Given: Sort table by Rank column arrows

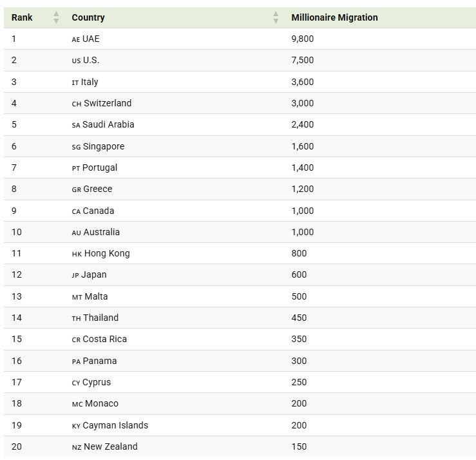Looking at the screenshot, I should point(56,17).
